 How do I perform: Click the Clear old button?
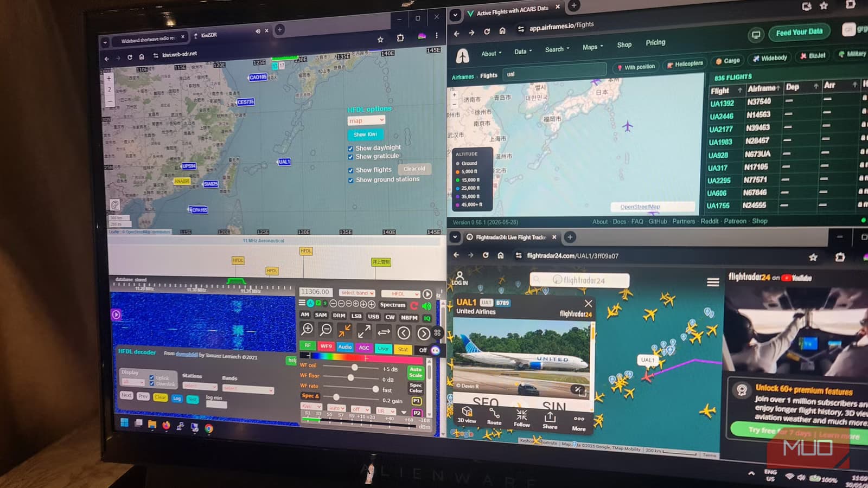(414, 169)
